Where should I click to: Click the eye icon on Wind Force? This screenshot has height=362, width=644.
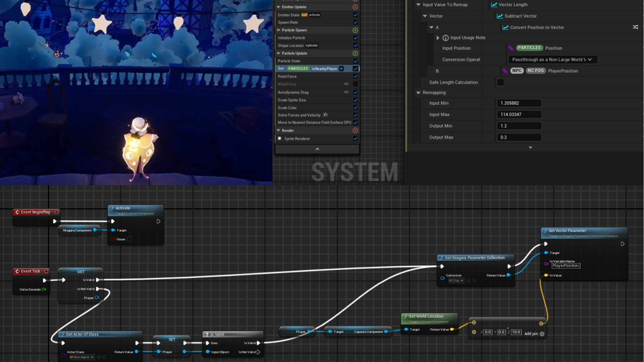(x=346, y=84)
